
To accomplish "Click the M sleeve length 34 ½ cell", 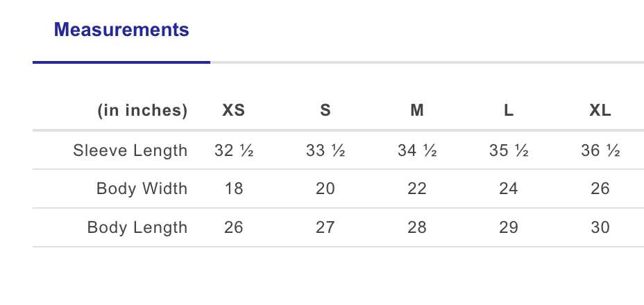I will pyautogui.click(x=417, y=150).
